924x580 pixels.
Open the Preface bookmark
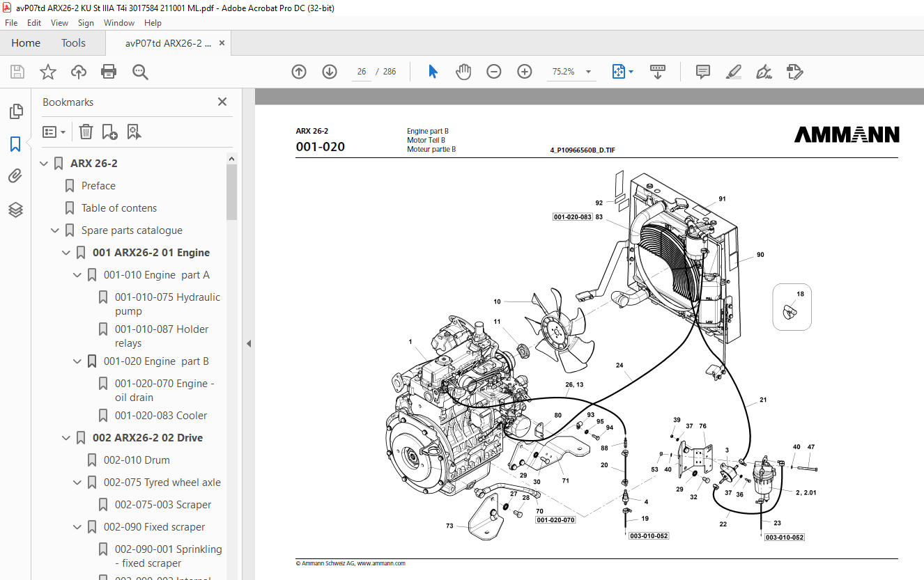98,186
